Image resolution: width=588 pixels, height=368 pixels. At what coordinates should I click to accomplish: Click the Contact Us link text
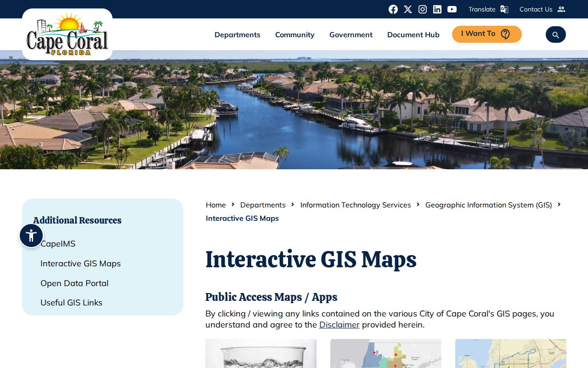[536, 9]
